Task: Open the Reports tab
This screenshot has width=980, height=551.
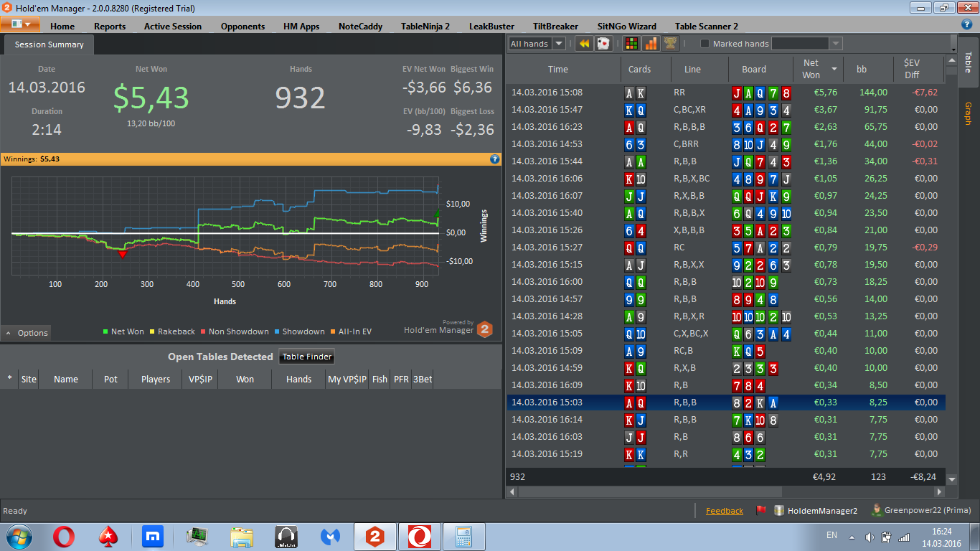Action: [110, 26]
